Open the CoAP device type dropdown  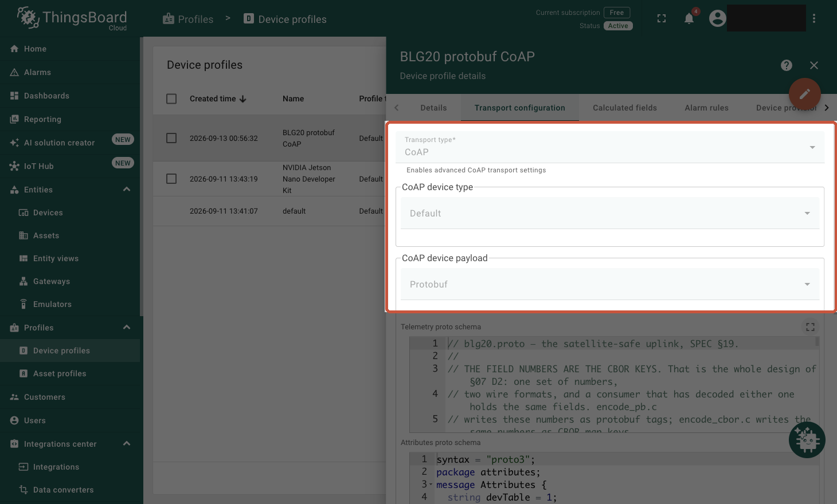[x=610, y=213]
